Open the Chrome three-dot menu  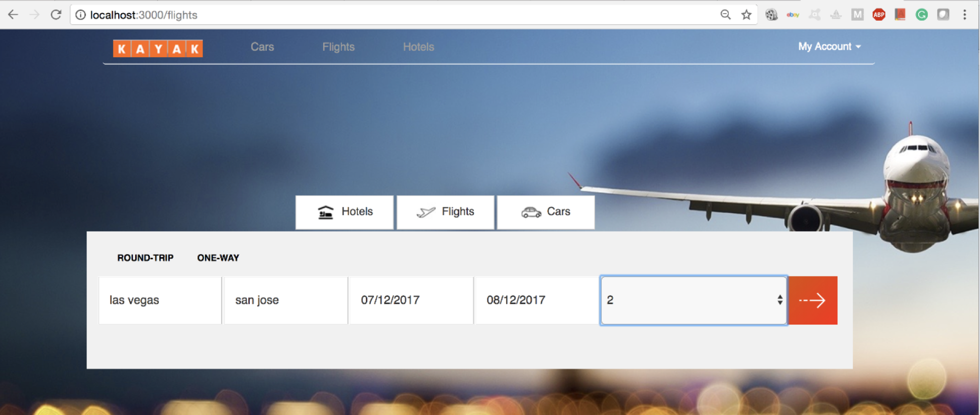click(x=964, y=15)
